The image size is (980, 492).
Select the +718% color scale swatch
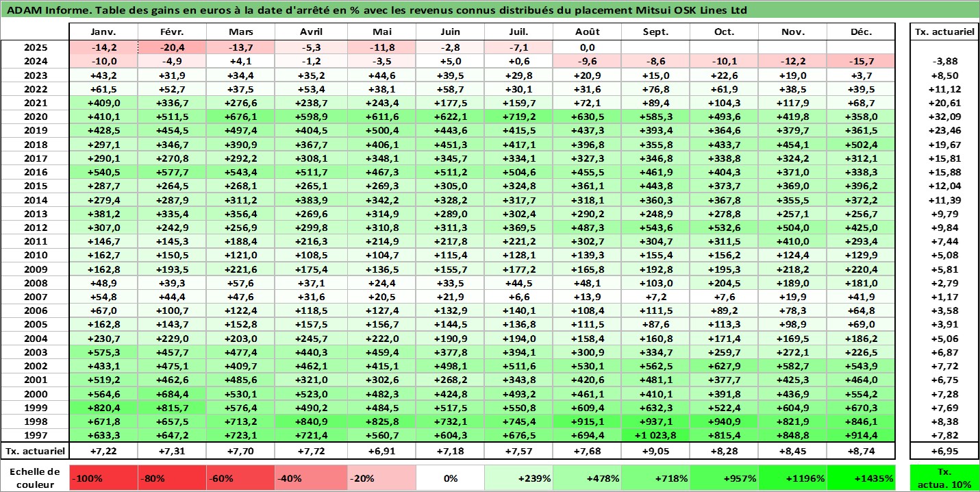[656, 478]
